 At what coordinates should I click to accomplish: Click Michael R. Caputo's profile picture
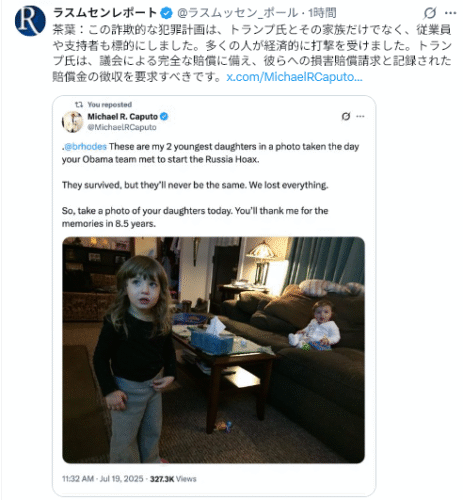pyautogui.click(x=72, y=122)
